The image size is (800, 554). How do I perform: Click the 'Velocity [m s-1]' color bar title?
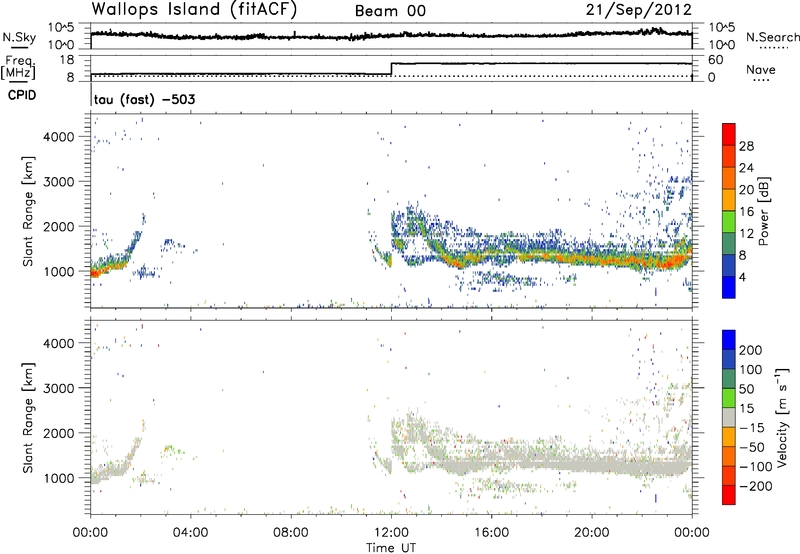pos(782,417)
